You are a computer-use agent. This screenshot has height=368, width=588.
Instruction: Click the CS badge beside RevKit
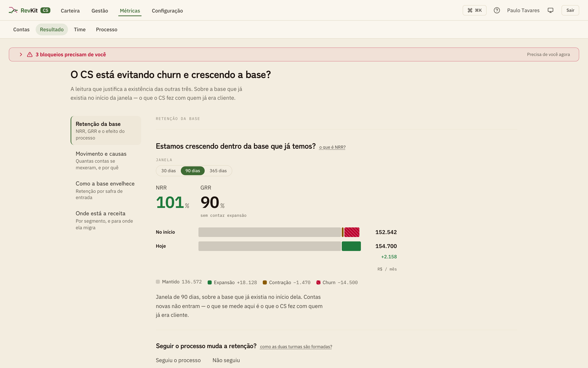(45, 10)
